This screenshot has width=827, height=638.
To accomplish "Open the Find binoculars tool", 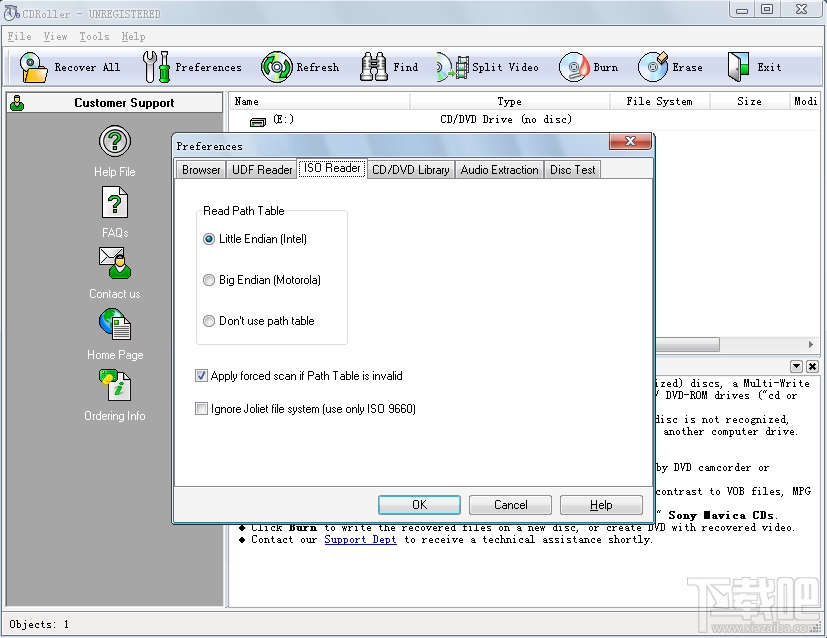I will 374,67.
